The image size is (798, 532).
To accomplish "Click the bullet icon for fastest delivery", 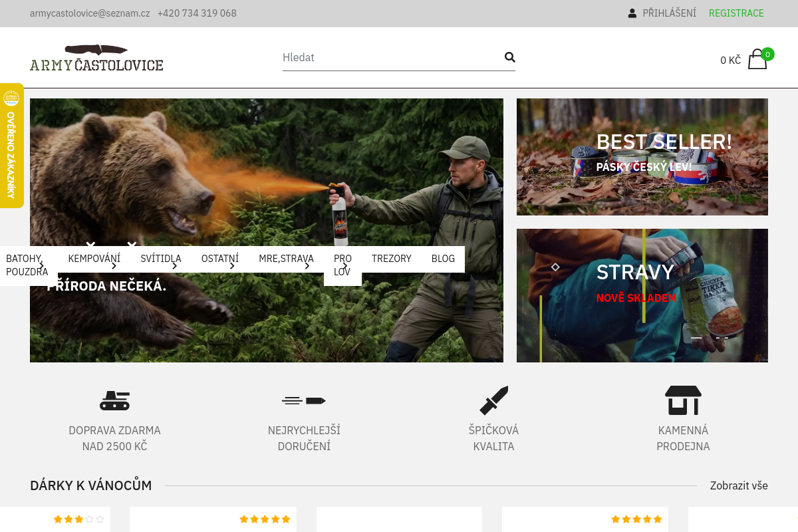I will coord(304,400).
